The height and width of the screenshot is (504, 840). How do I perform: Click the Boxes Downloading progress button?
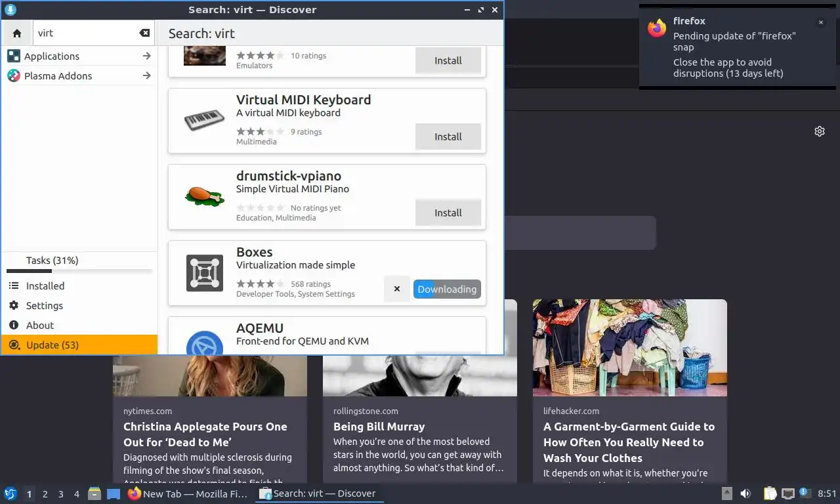point(447,289)
